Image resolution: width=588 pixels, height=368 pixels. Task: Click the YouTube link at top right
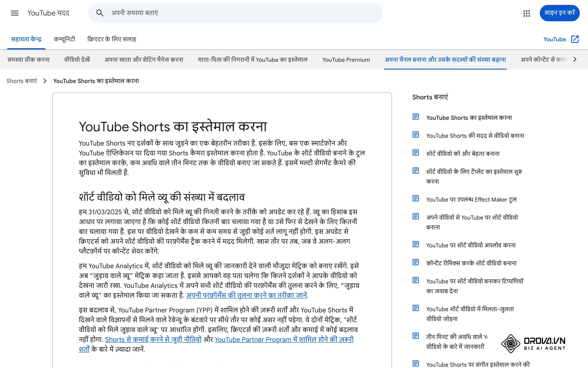pos(555,39)
